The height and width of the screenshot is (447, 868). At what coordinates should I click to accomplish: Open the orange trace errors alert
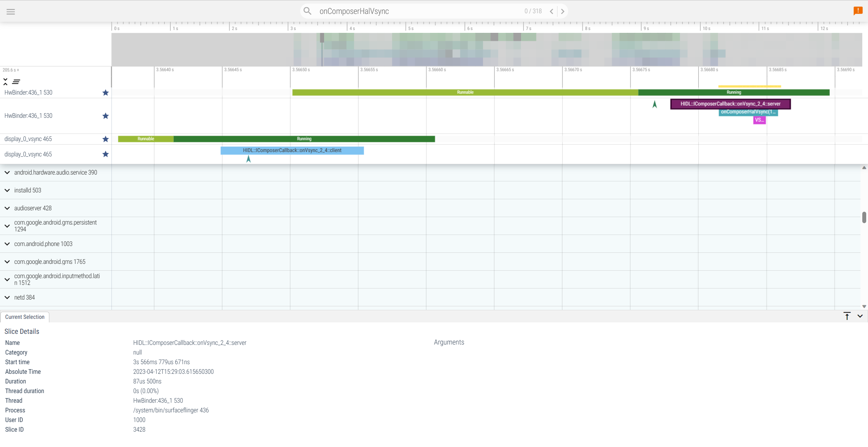click(858, 11)
